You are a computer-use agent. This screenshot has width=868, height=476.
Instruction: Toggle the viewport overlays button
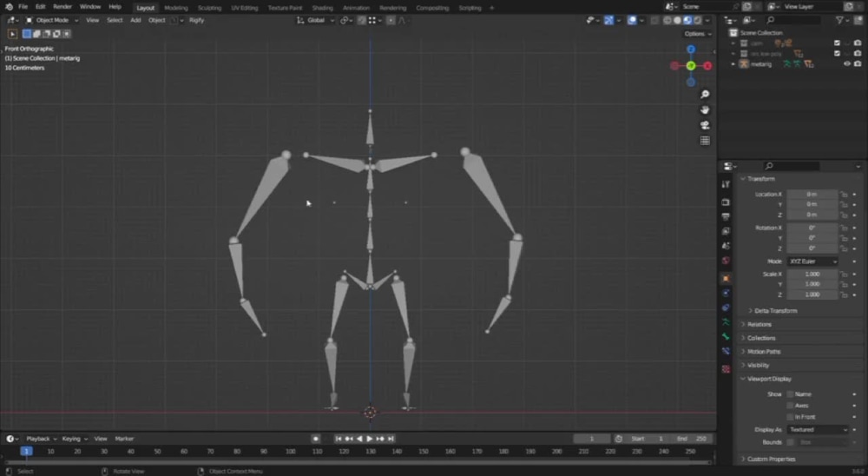(x=632, y=21)
